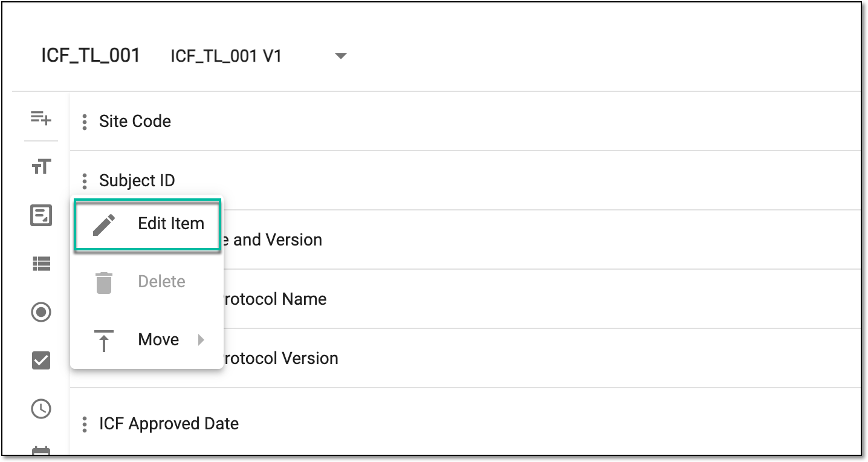The image size is (868, 462).
Task: Choose the text area field icon
Action: [x=41, y=215]
